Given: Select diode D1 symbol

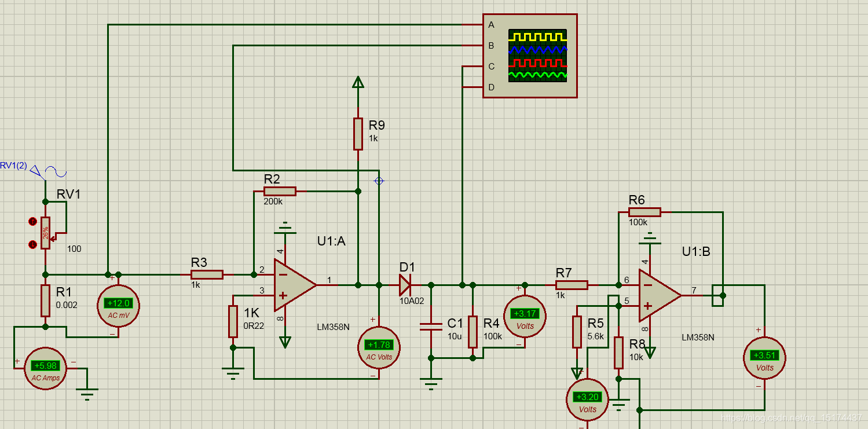Looking at the screenshot, I should (x=405, y=285).
